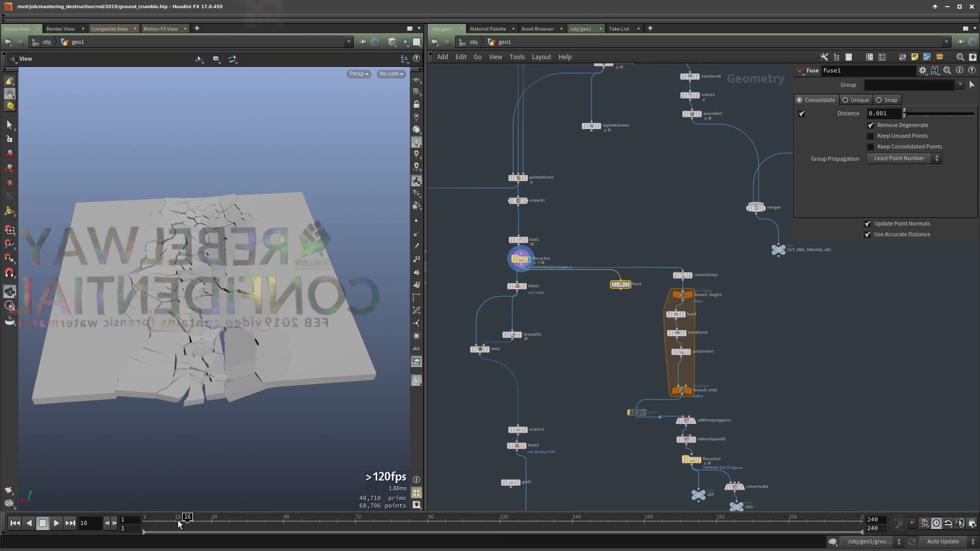Select the arrow select tool
The image size is (980, 551).
(9, 125)
